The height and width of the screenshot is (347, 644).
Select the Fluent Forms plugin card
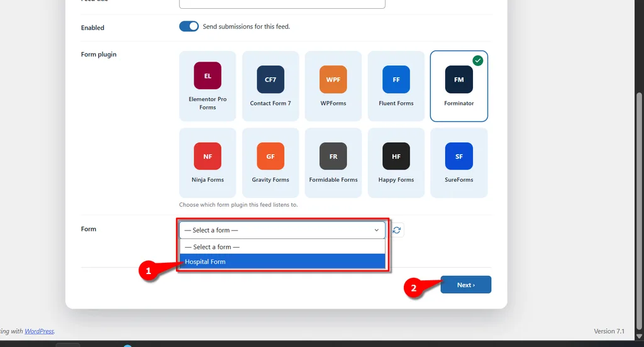[396, 86]
